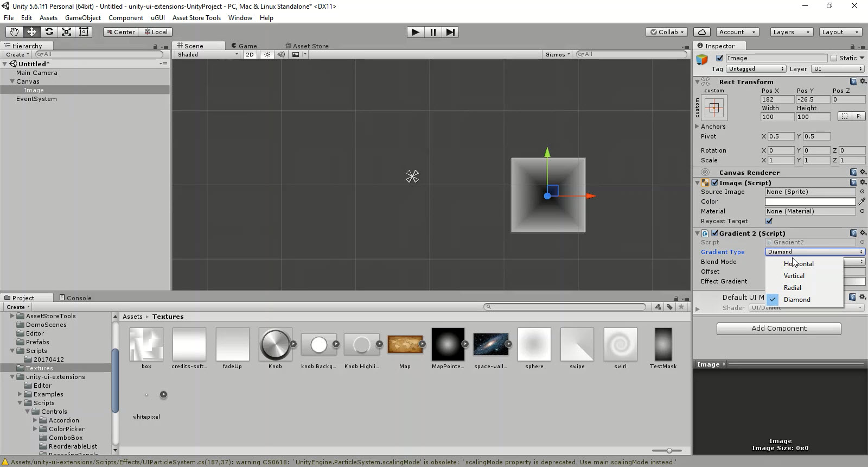Open the Layers dropdown
Image resolution: width=868 pixels, height=467 pixels.
click(792, 32)
